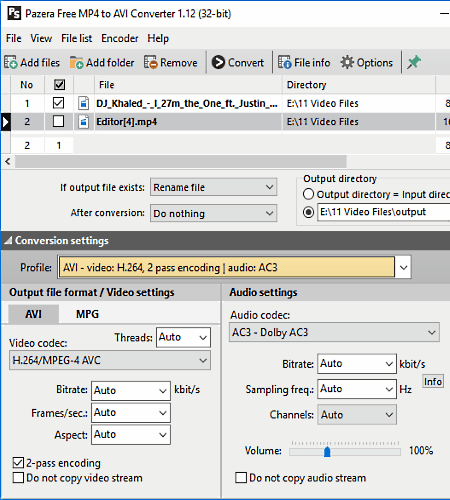Start conversion with the Convert button
This screenshot has height=500, width=450.
pos(238,62)
